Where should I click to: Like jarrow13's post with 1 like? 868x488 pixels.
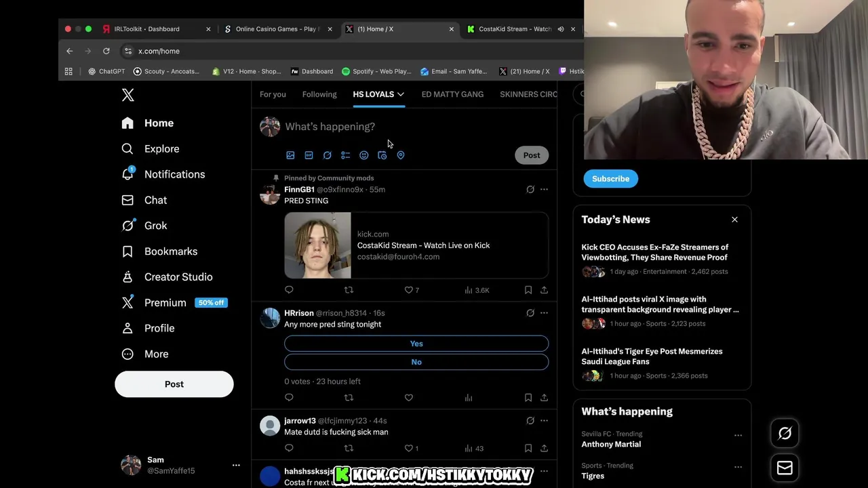coord(412,448)
